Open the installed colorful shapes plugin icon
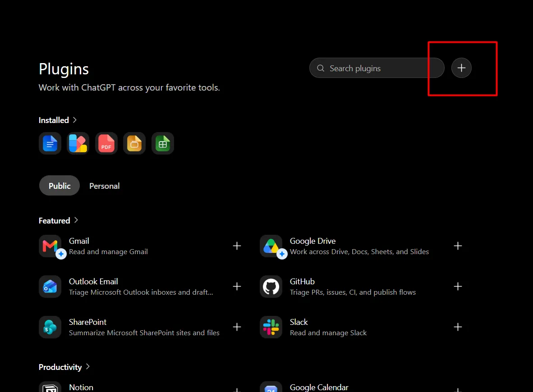Viewport: 533px width, 392px height. click(78, 143)
